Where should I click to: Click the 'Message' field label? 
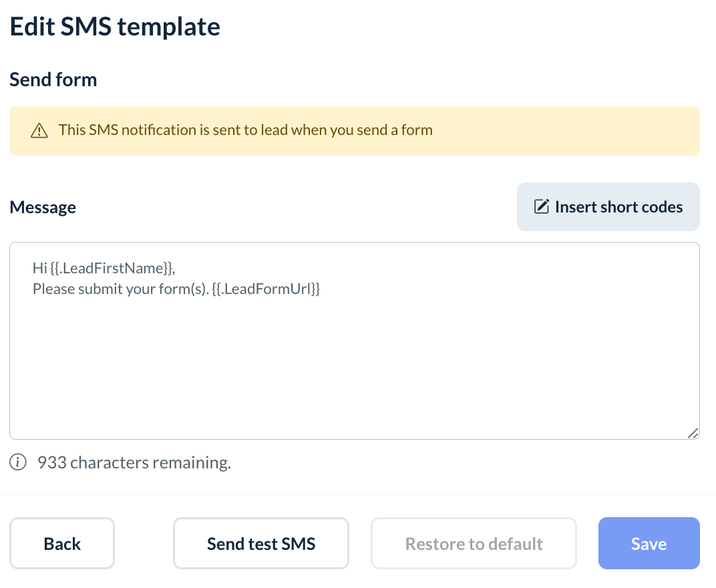pos(42,207)
